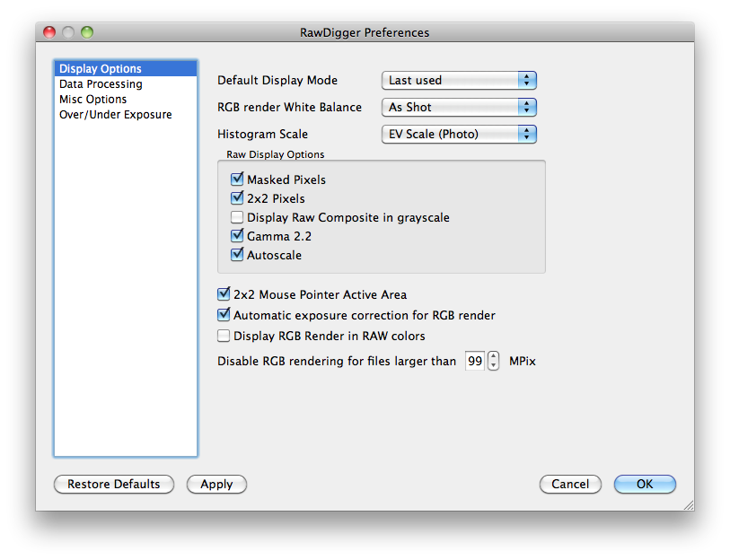The height and width of the screenshot is (560, 730).
Task: Click the Restore Defaults button
Action: [x=114, y=484]
